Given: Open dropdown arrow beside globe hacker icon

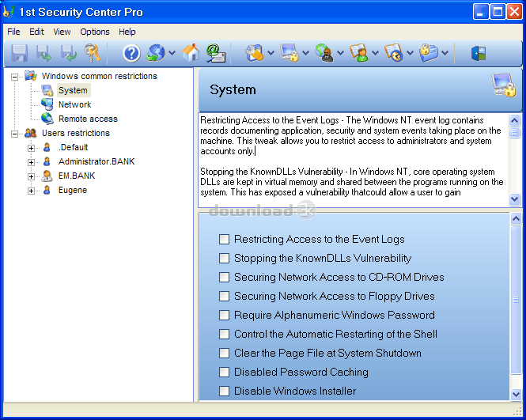Looking at the screenshot, I should pyautogui.click(x=340, y=53).
